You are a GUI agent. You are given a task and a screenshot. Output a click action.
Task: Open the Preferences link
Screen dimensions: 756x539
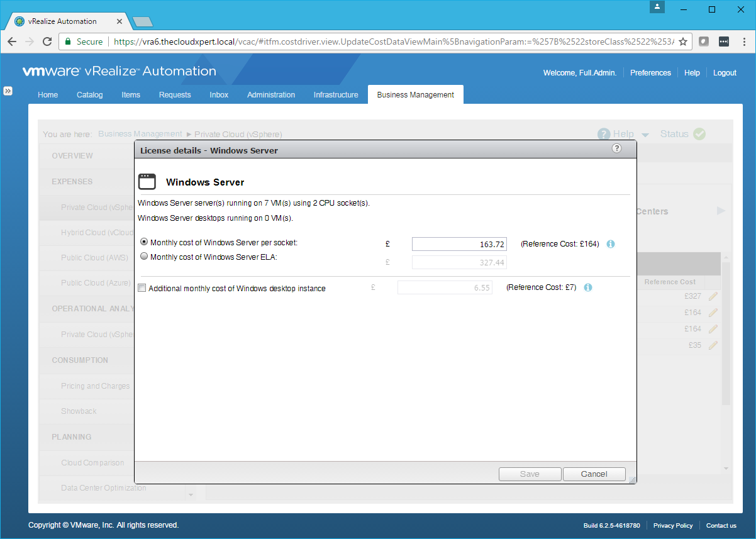click(x=650, y=73)
